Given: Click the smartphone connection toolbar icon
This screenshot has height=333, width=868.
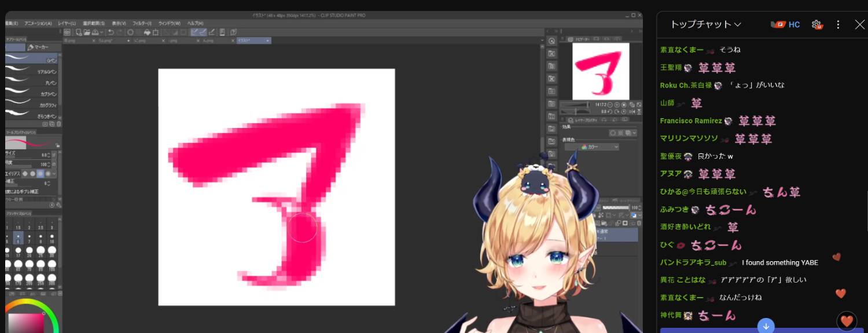Looking at the screenshot, I should [222, 32].
